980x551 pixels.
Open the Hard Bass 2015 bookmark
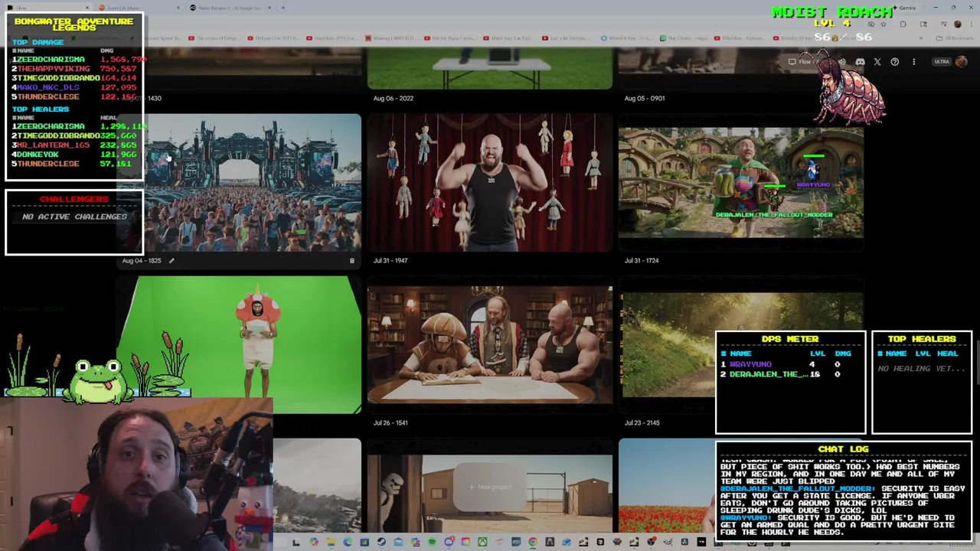(x=332, y=38)
